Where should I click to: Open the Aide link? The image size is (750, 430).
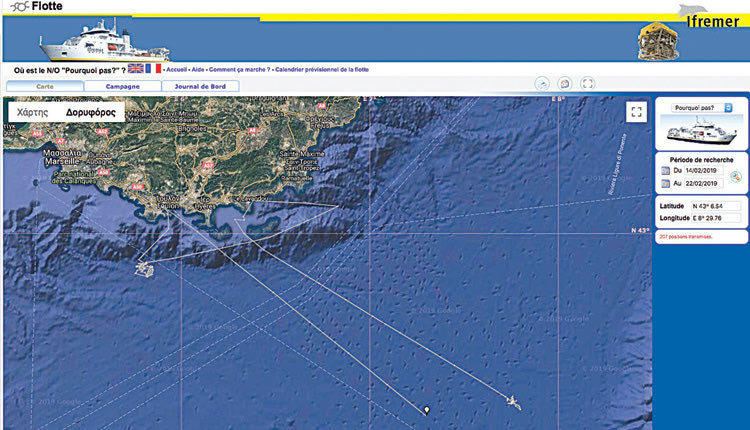[198, 69]
